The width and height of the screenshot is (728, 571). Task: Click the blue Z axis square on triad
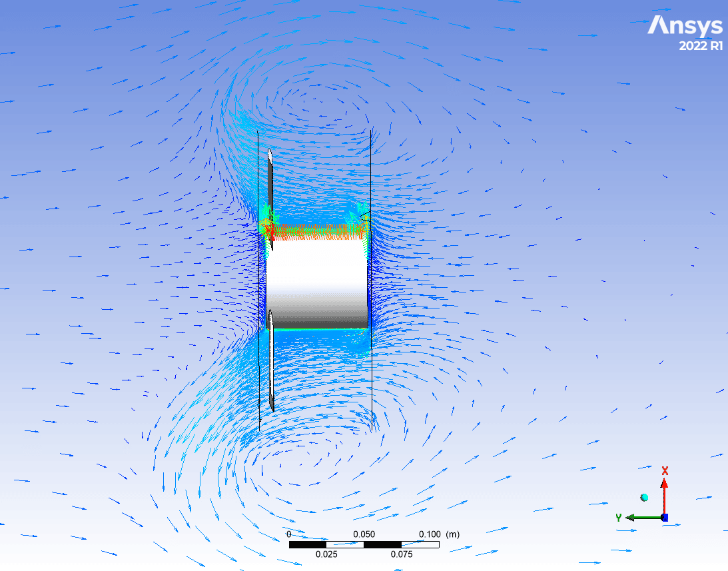[x=664, y=517]
